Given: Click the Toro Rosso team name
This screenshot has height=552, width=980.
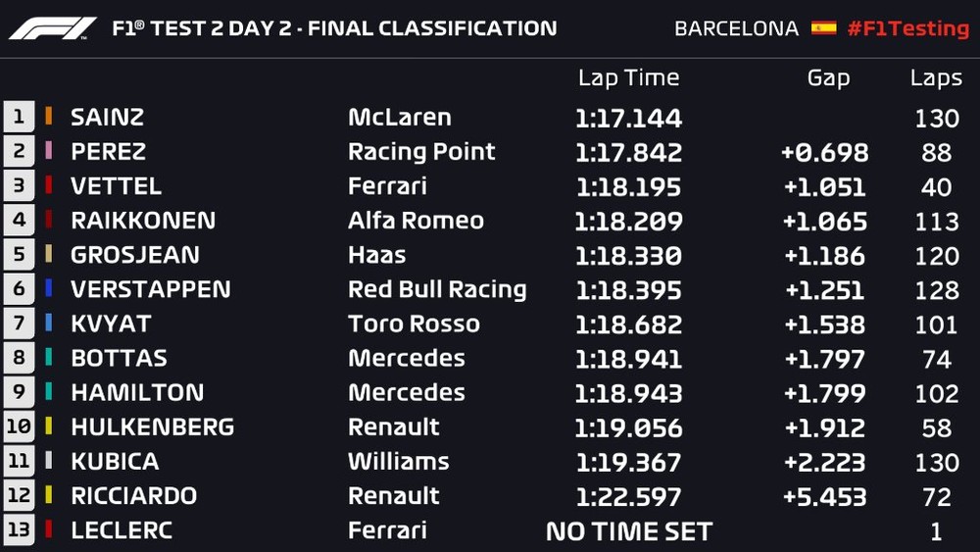Looking at the screenshot, I should pyautogui.click(x=414, y=324).
